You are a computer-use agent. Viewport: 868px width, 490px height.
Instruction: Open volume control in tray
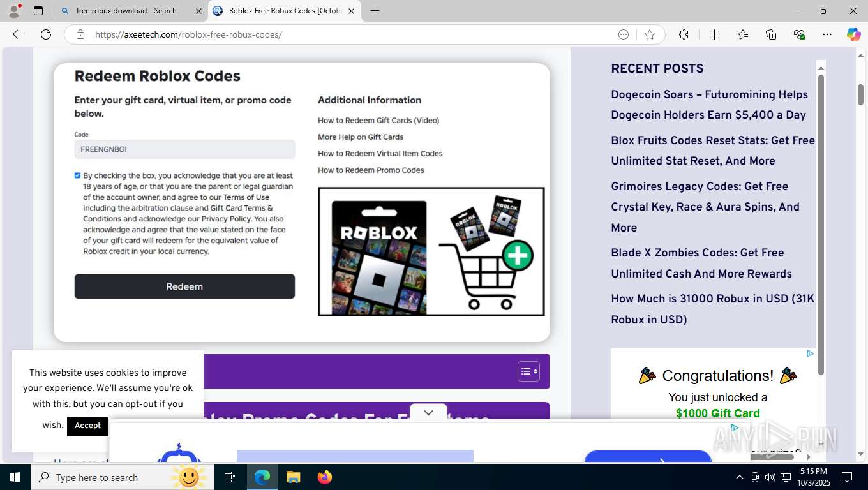coord(770,477)
